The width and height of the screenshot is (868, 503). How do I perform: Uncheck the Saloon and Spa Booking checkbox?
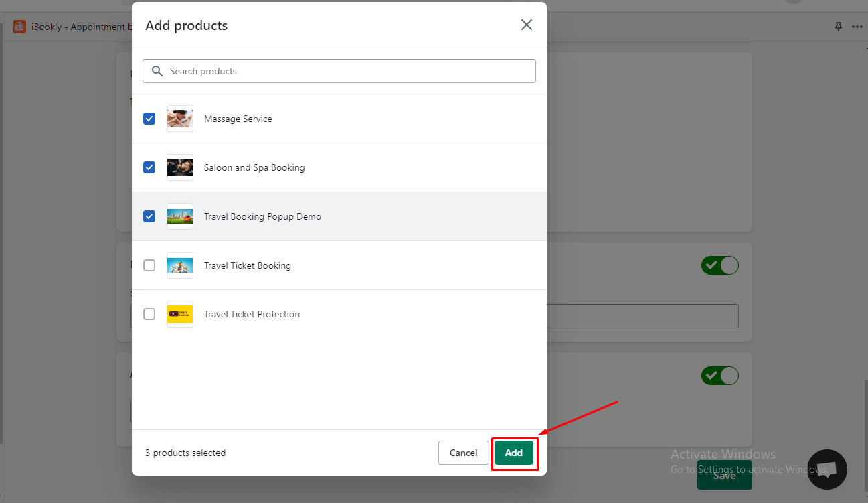149,167
